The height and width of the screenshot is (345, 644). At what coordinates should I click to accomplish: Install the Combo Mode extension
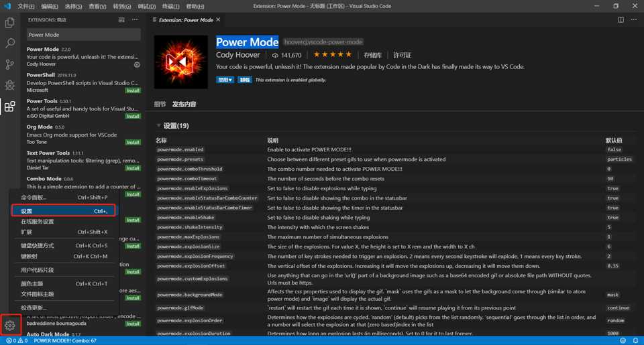(133, 194)
